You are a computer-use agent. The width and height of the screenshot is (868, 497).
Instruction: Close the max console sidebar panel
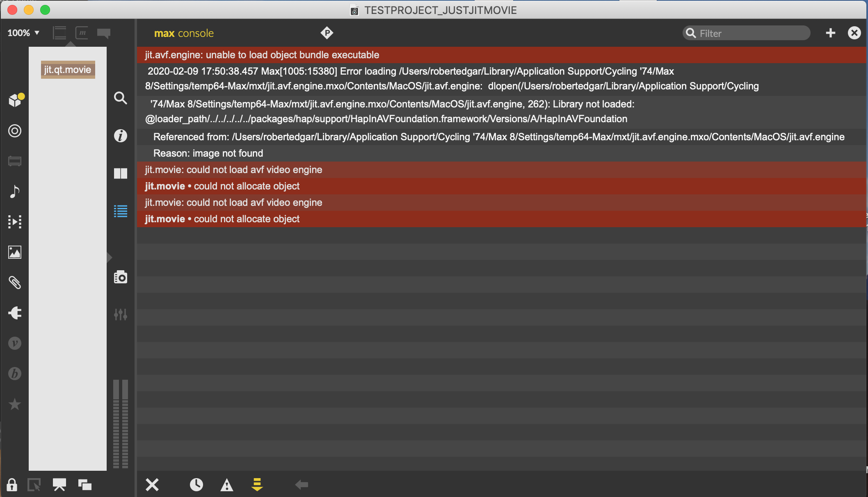[x=854, y=33]
